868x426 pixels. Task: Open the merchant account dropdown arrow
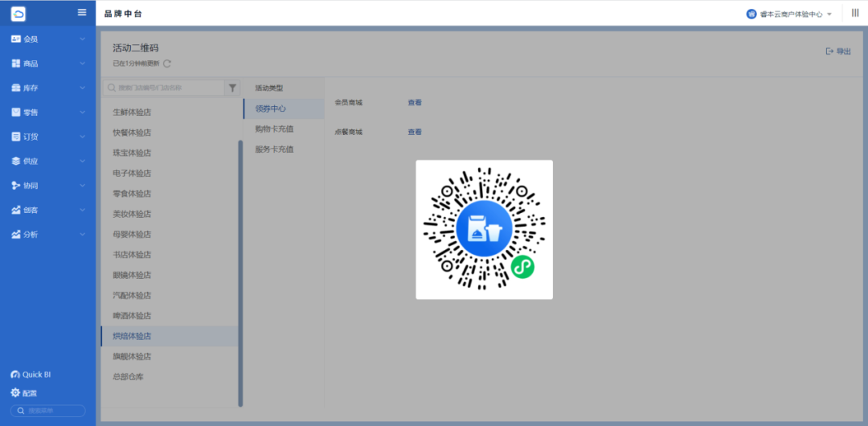[x=829, y=14]
